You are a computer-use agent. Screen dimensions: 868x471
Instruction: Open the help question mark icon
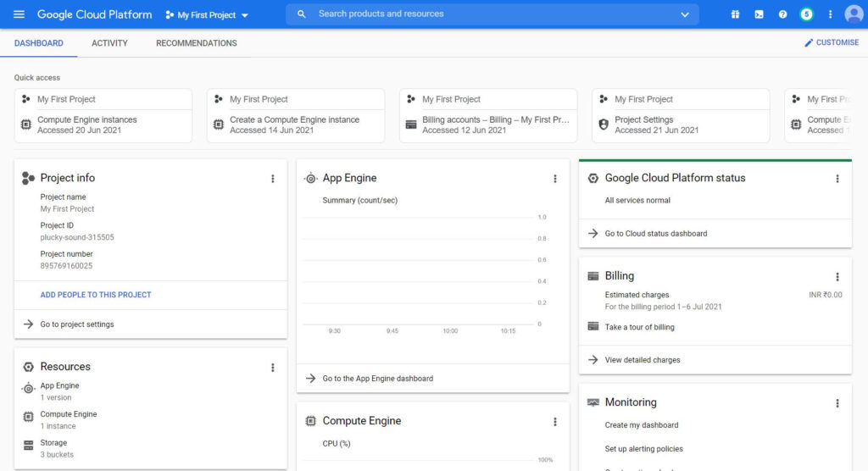pyautogui.click(x=782, y=14)
